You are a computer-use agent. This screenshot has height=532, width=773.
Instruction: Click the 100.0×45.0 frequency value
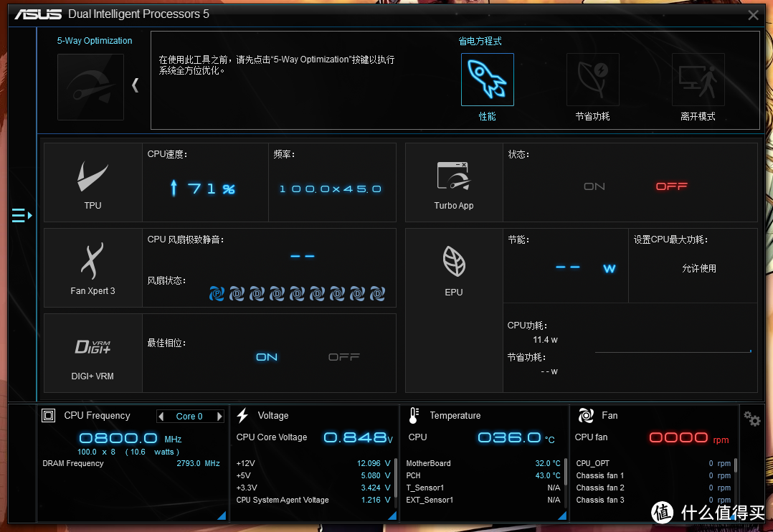point(331,189)
